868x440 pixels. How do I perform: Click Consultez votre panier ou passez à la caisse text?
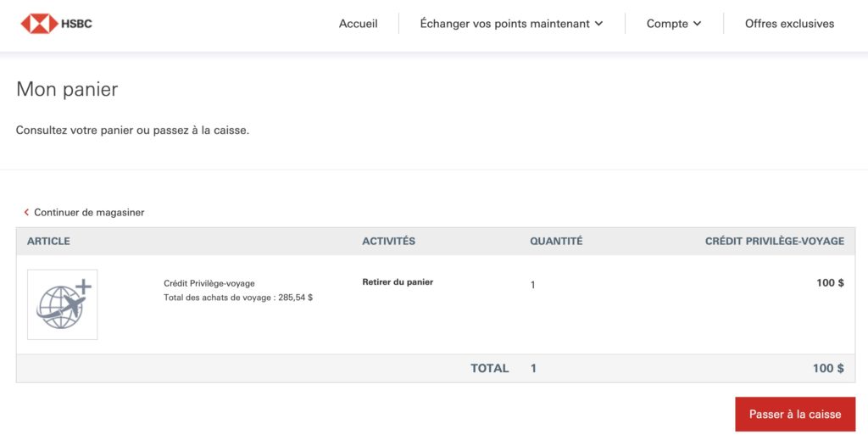pos(132,131)
